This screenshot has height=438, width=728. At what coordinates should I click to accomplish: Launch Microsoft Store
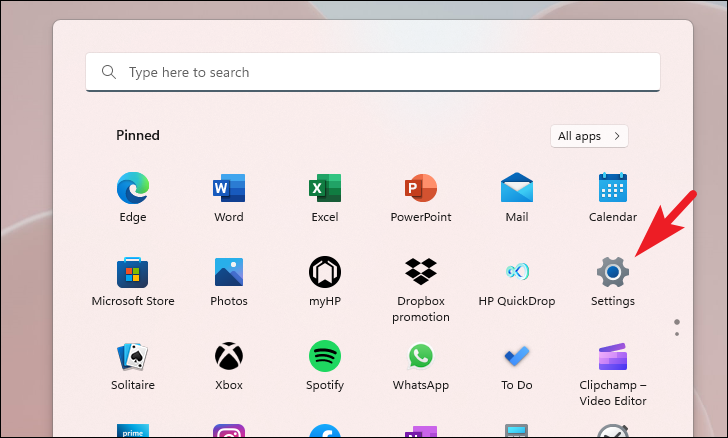pyautogui.click(x=133, y=281)
